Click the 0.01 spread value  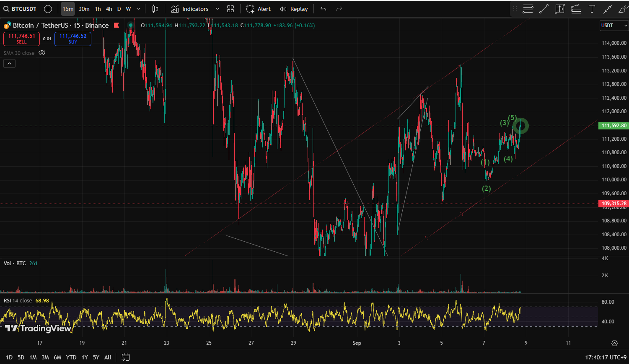[47, 39]
